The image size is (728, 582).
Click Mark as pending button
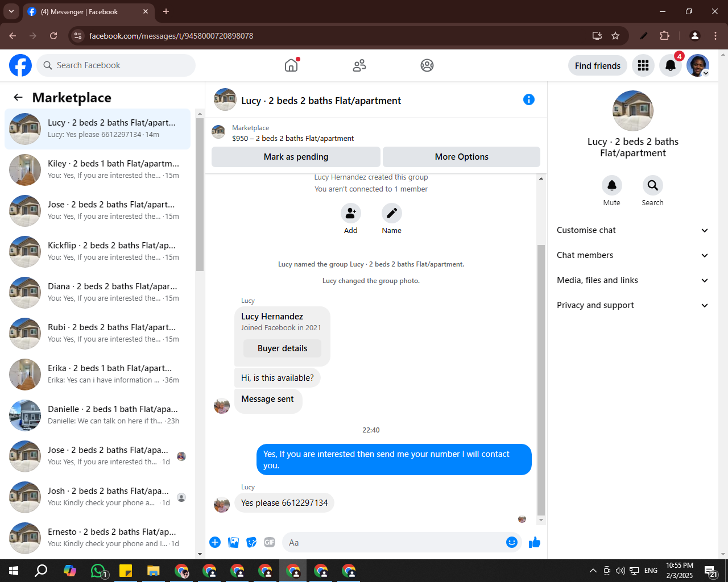pos(296,157)
